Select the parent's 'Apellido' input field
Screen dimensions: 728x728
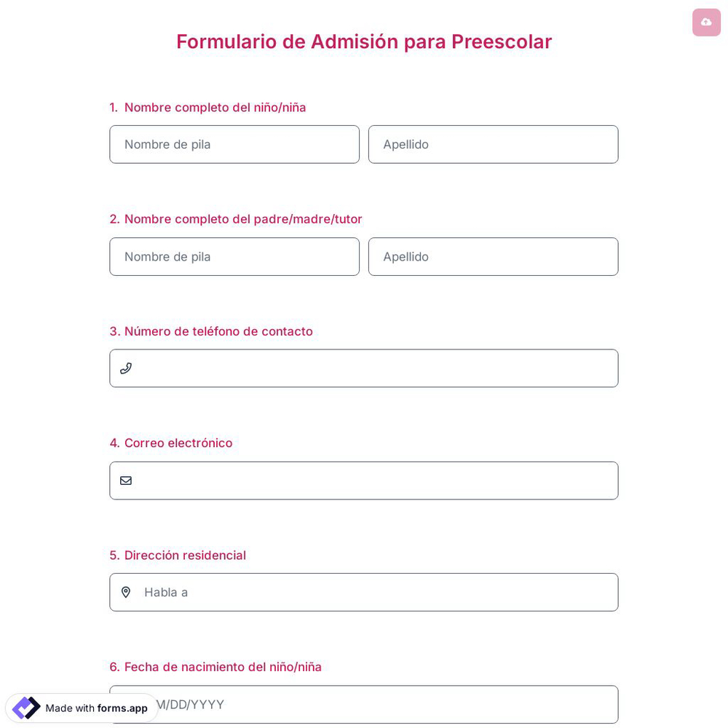(494, 256)
